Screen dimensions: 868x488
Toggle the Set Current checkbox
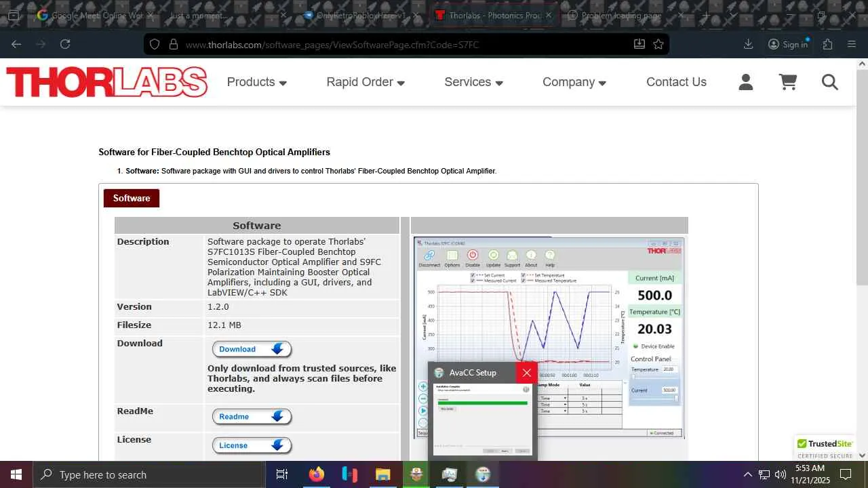pyautogui.click(x=473, y=275)
